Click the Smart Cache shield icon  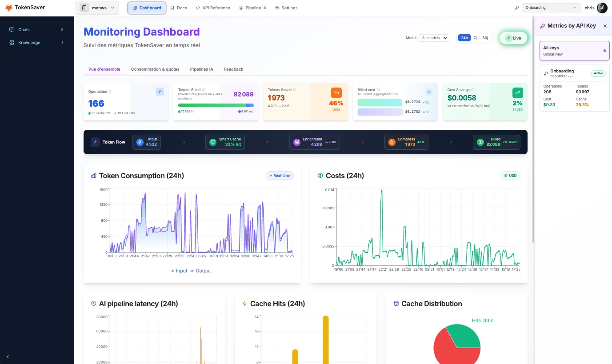pos(213,142)
